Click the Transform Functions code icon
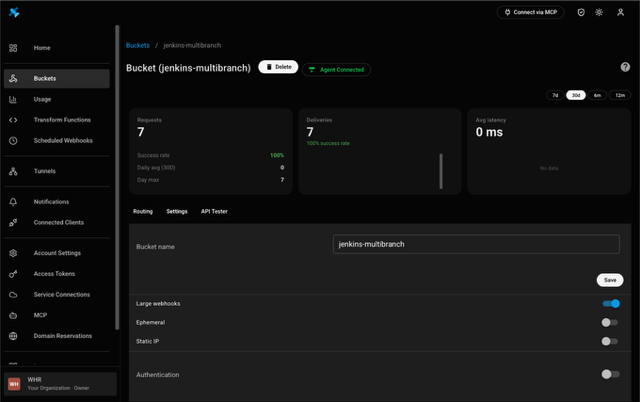The height and width of the screenshot is (402, 640). 13,120
